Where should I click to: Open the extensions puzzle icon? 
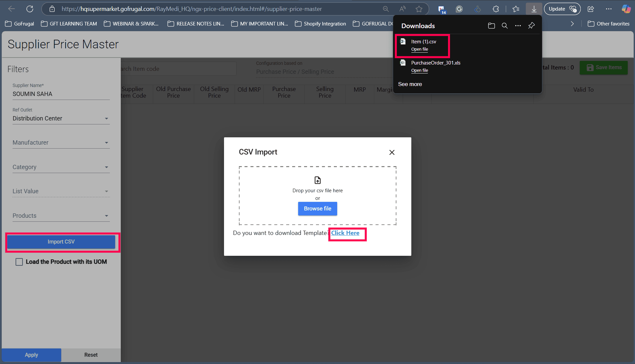click(x=496, y=9)
